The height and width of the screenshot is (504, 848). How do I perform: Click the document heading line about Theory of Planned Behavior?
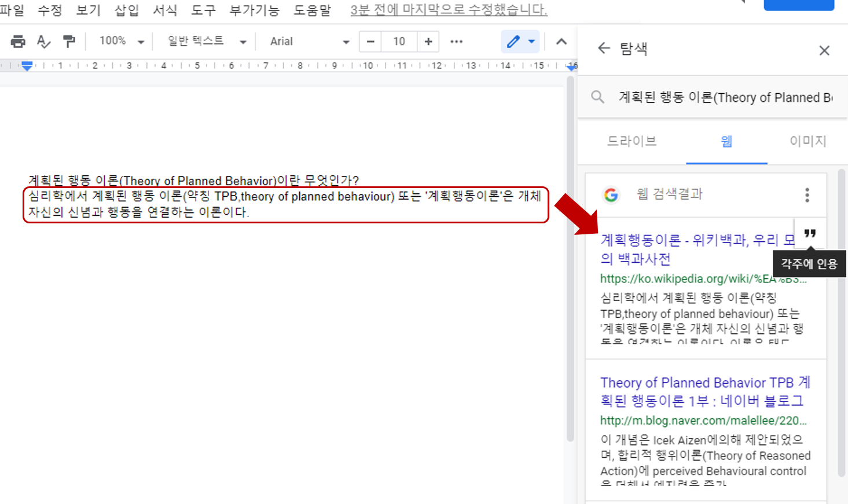194,181
